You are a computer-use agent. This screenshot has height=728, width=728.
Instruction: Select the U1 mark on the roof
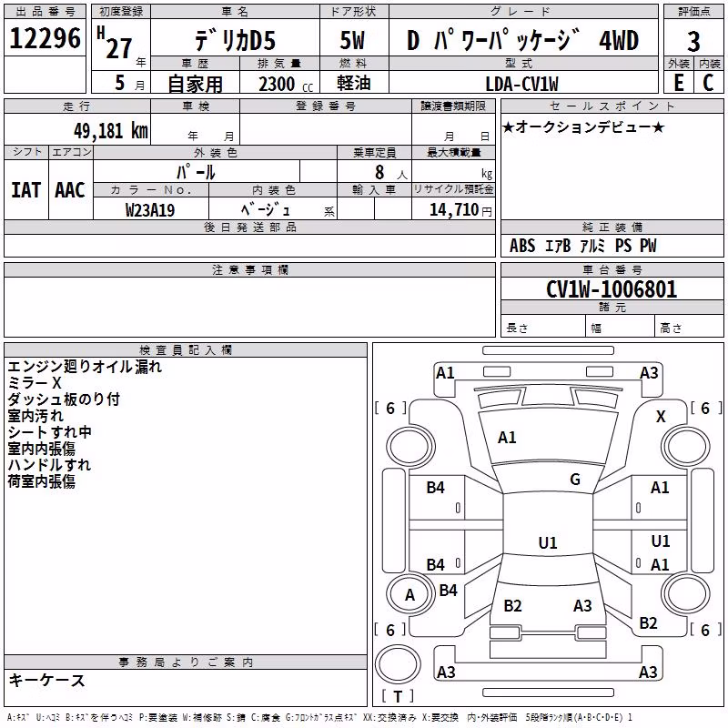click(548, 542)
